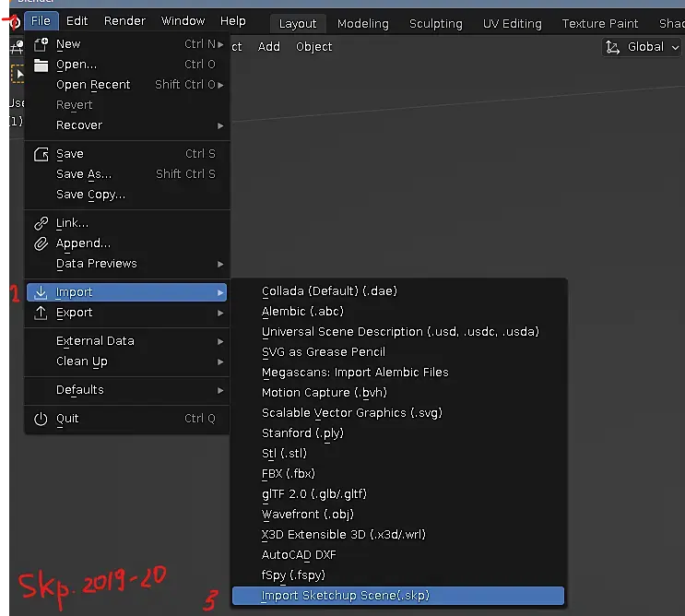Click the Open folder icon
Viewport: 685px width, 616px height.
click(41, 65)
